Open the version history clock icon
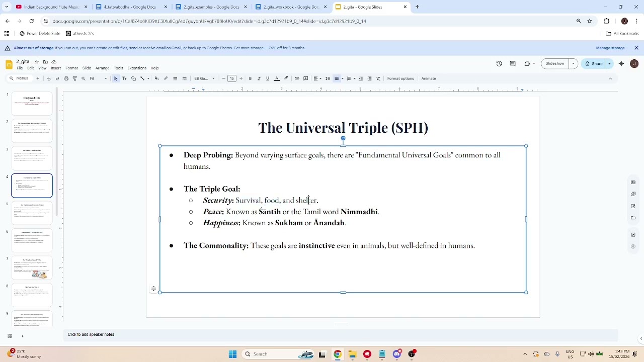 tap(499, 64)
